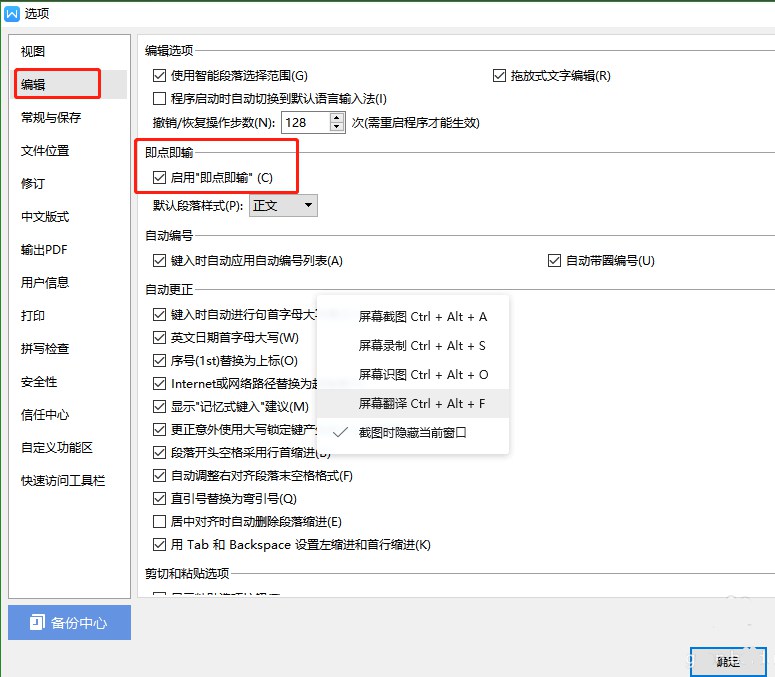
Task: Toggle 键入时自动进行句首字母大写 checkbox
Action: click(x=159, y=315)
